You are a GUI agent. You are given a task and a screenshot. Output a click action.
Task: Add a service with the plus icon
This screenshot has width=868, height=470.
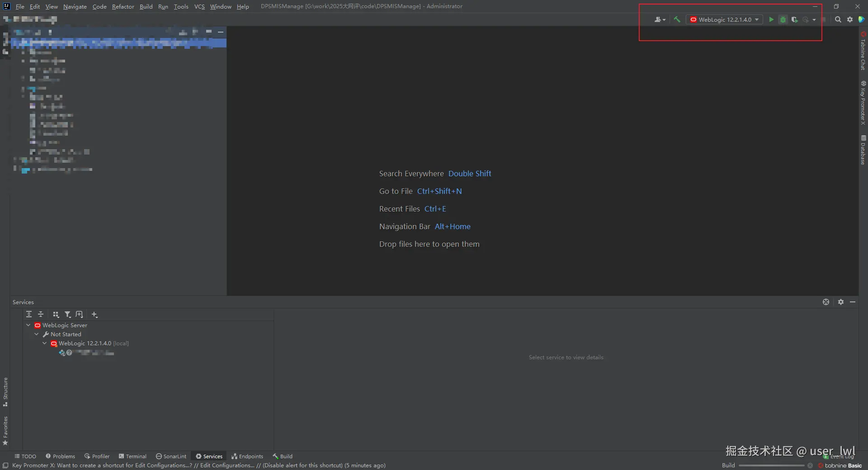coord(94,314)
